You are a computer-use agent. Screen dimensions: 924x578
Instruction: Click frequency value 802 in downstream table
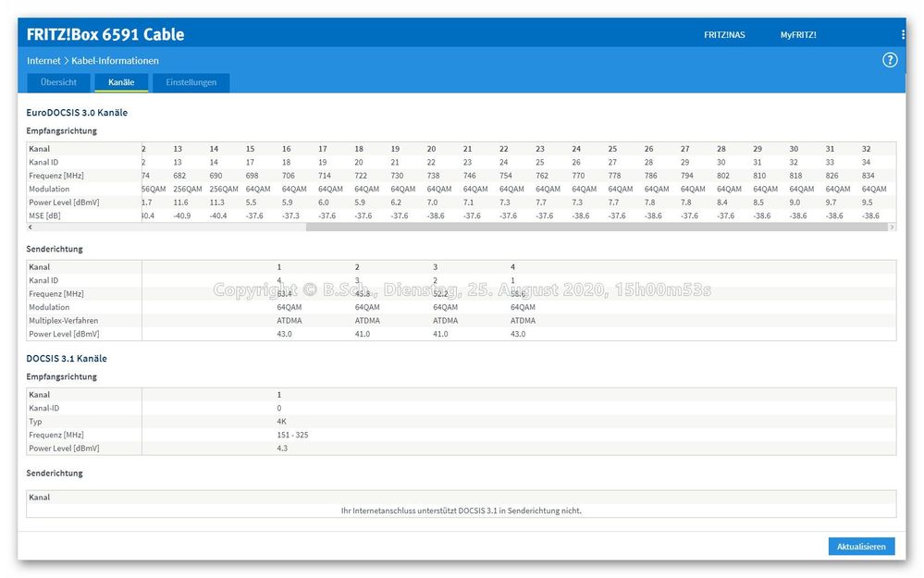pyautogui.click(x=723, y=176)
